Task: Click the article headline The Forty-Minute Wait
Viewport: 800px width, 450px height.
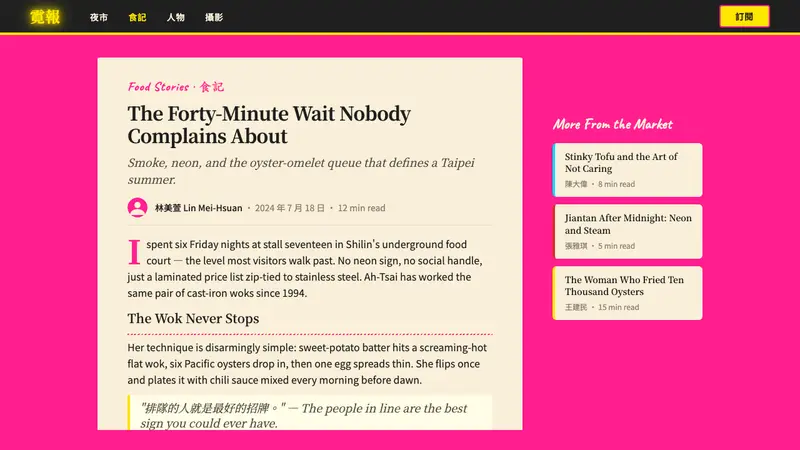Action: [269, 125]
